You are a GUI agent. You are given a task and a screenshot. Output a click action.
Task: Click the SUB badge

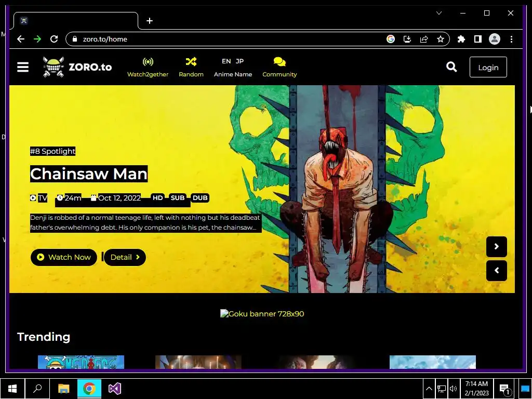pos(178,198)
